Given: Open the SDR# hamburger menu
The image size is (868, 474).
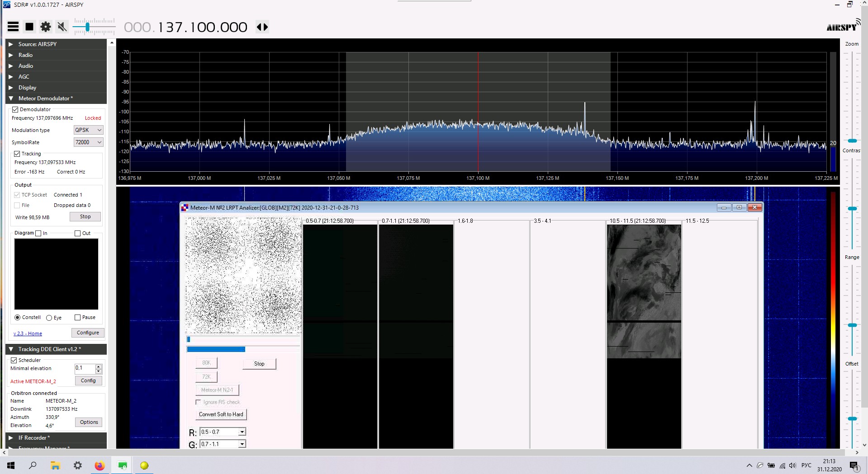Looking at the screenshot, I should coord(13,27).
